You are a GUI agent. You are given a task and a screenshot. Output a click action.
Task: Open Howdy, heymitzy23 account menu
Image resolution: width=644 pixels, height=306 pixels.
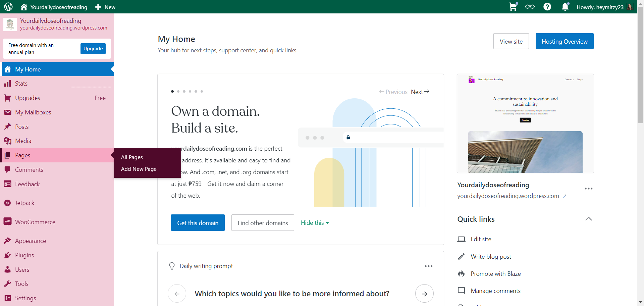[x=604, y=7]
